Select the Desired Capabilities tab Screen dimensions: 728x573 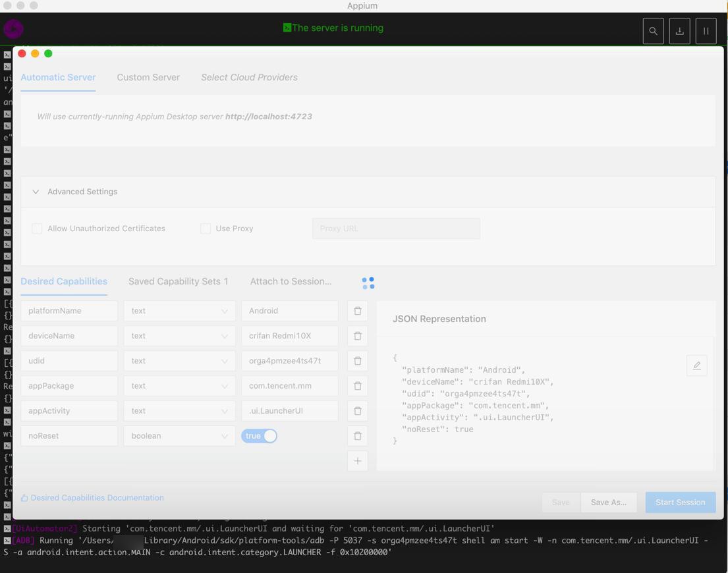[64, 282]
